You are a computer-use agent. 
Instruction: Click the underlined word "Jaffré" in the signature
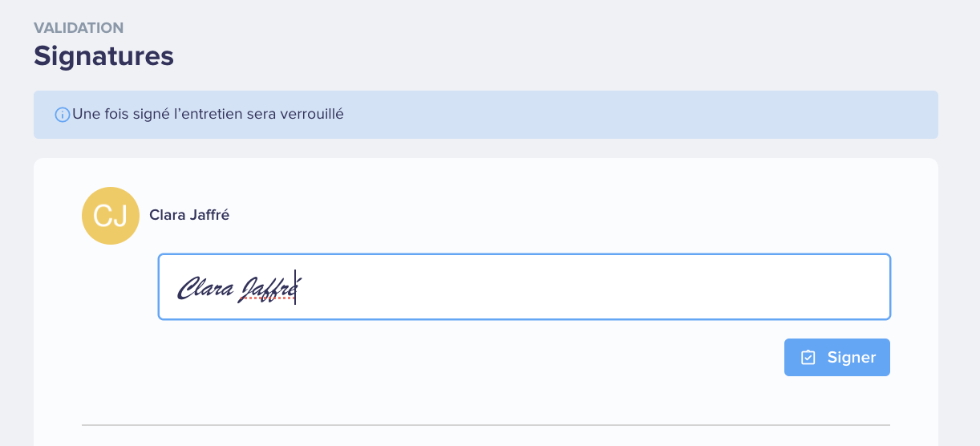click(269, 288)
